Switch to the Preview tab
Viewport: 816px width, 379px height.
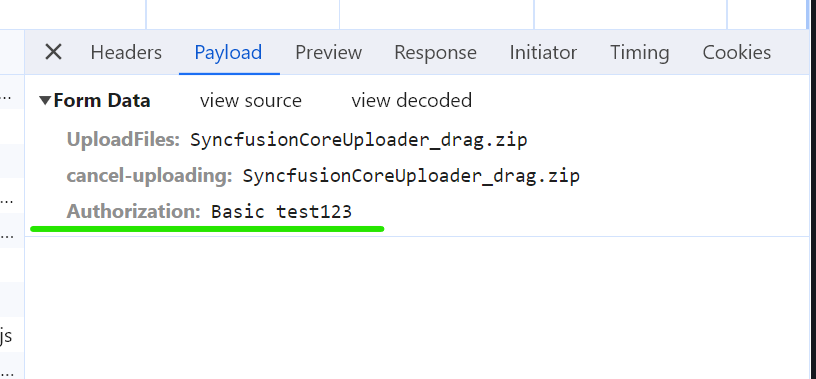(328, 52)
